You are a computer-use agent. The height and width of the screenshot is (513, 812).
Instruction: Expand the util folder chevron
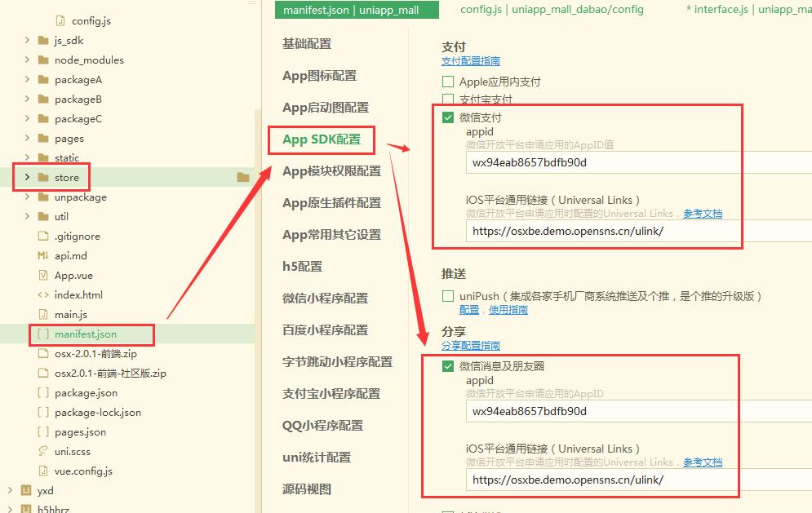pos(27,216)
